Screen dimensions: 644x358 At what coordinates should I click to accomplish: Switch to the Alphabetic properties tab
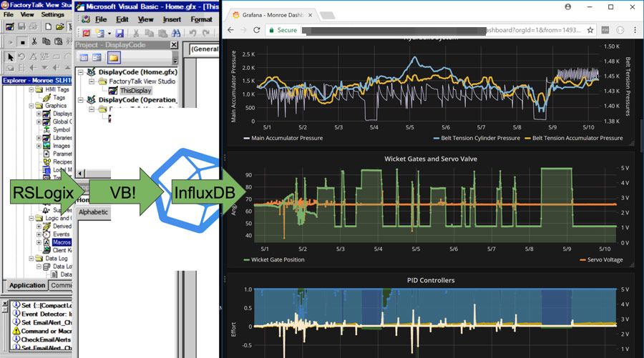click(x=93, y=212)
